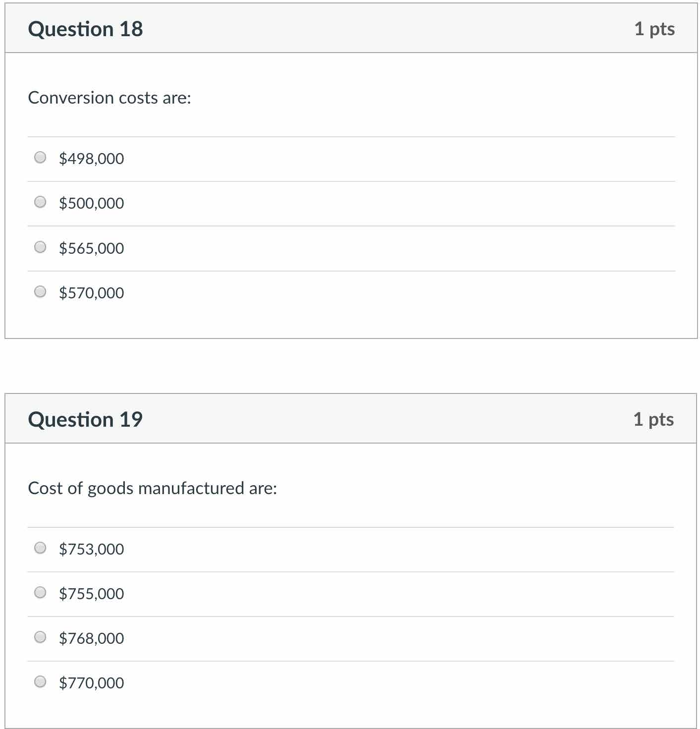Click the 1 pts label of Question 19
This screenshot has width=700, height=729.
[653, 419]
